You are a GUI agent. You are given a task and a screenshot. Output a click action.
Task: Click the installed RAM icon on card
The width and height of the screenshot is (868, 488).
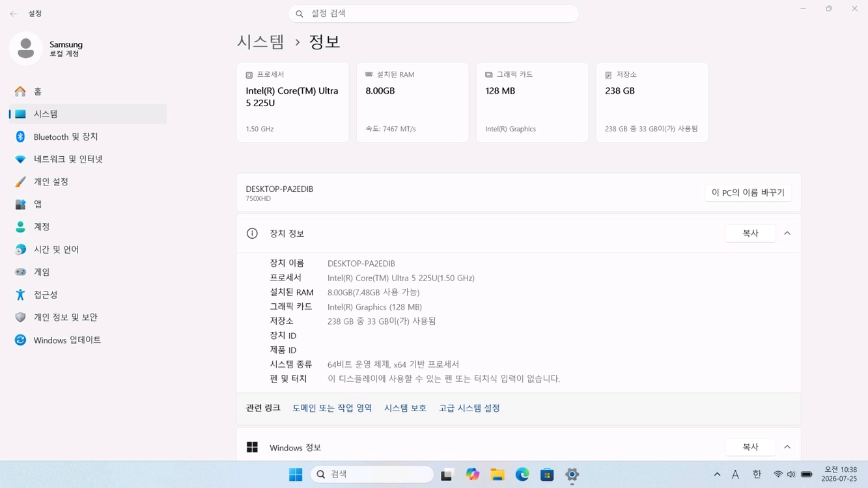point(369,75)
